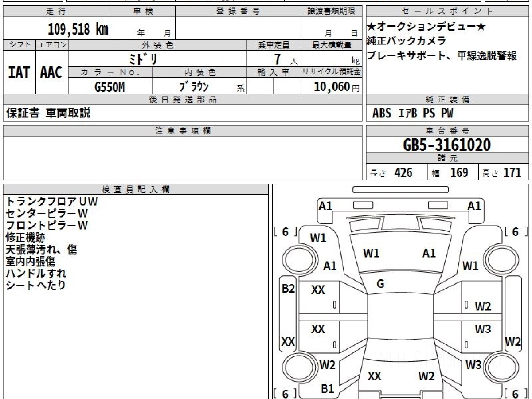The image size is (532, 399).
Task: Click the 輸入車 header
Action: point(274,72)
